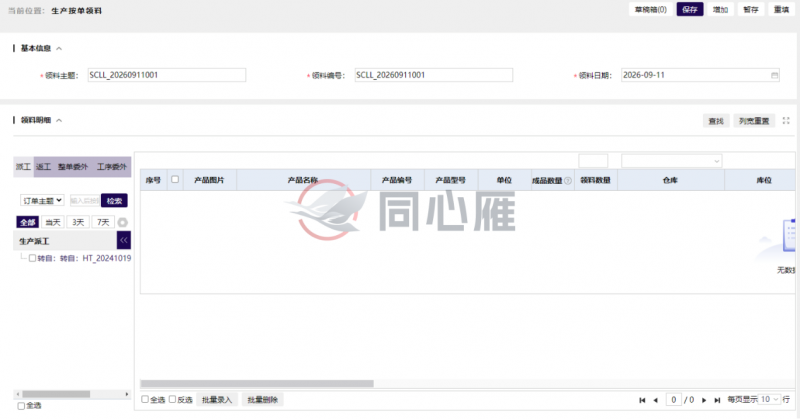This screenshot has height=419, width=800.
Task: Click the gear icon beside the 7天 filter
Action: coord(122,223)
